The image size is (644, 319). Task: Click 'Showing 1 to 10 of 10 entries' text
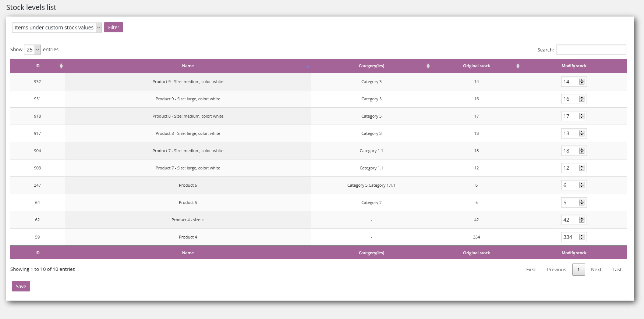click(x=43, y=269)
